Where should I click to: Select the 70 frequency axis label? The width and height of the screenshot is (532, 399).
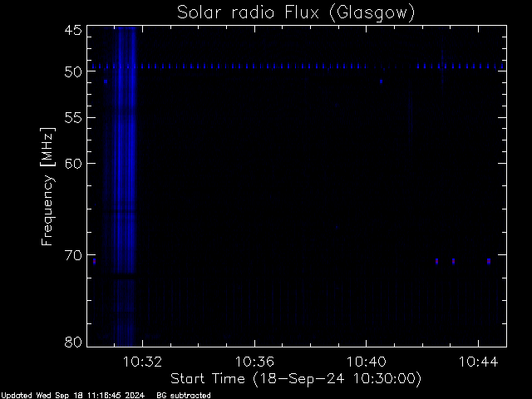(x=73, y=255)
